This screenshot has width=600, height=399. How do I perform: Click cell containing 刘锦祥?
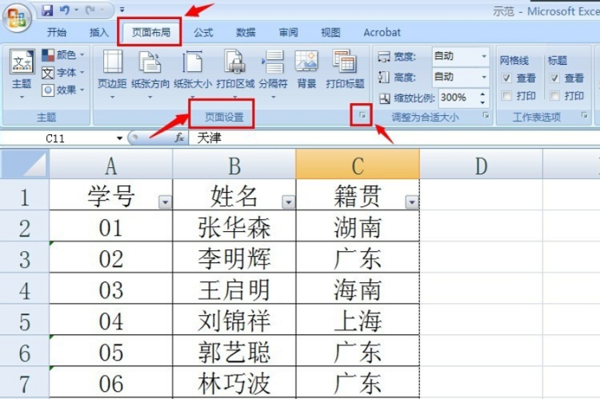(234, 320)
